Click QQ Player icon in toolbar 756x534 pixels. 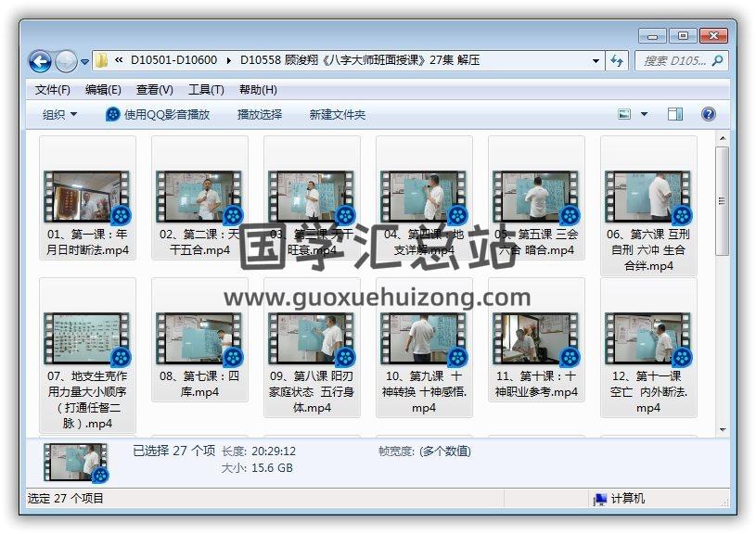point(113,114)
